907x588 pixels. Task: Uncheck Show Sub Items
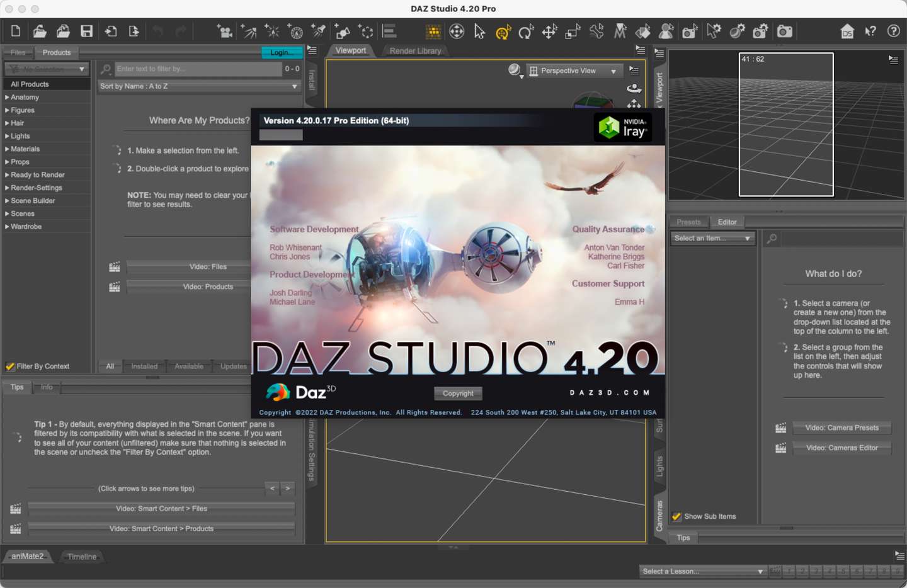677,517
